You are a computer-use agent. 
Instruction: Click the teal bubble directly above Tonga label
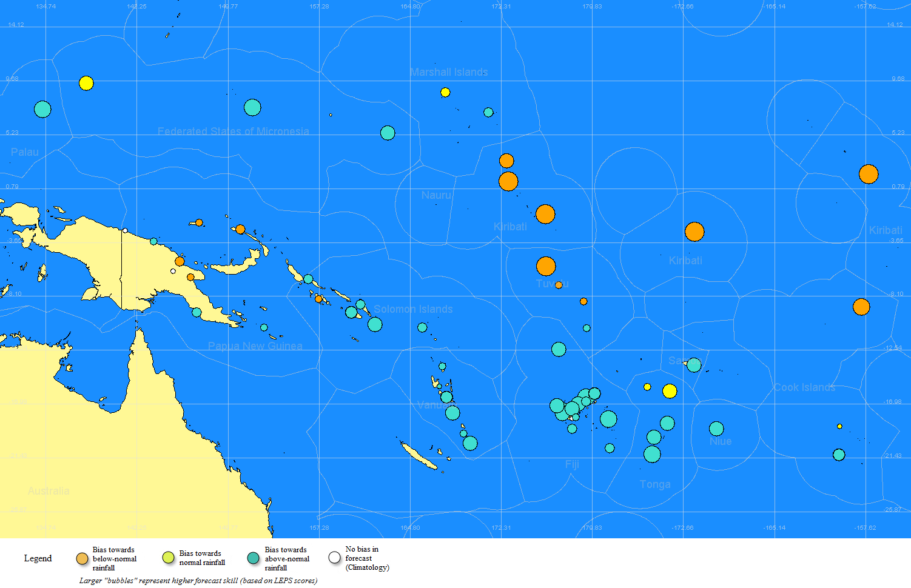[652, 454]
